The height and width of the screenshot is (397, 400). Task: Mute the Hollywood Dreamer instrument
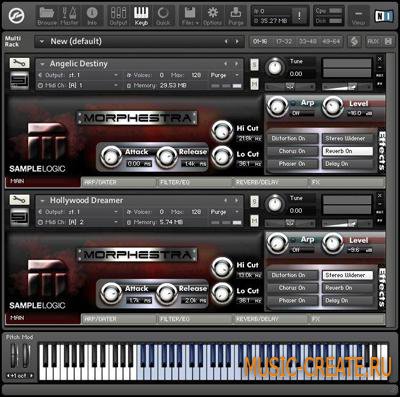click(x=254, y=220)
